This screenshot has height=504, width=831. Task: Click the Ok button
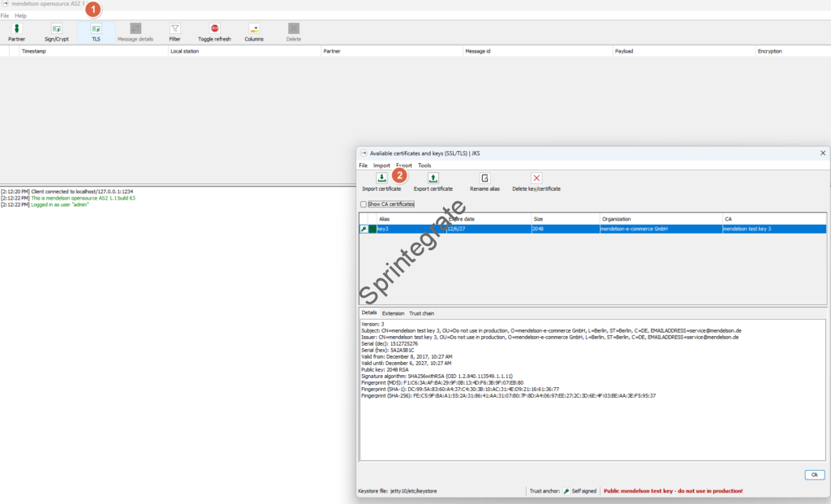click(x=813, y=475)
